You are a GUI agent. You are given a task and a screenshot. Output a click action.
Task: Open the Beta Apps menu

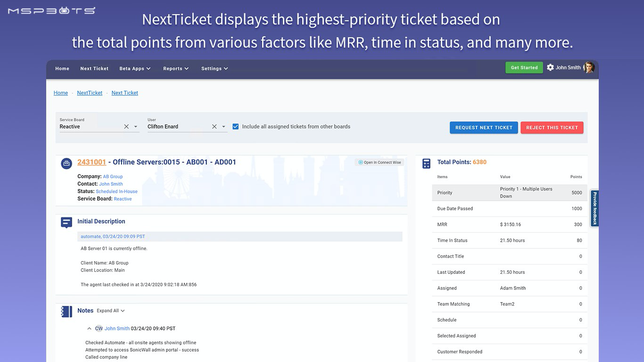pyautogui.click(x=135, y=69)
